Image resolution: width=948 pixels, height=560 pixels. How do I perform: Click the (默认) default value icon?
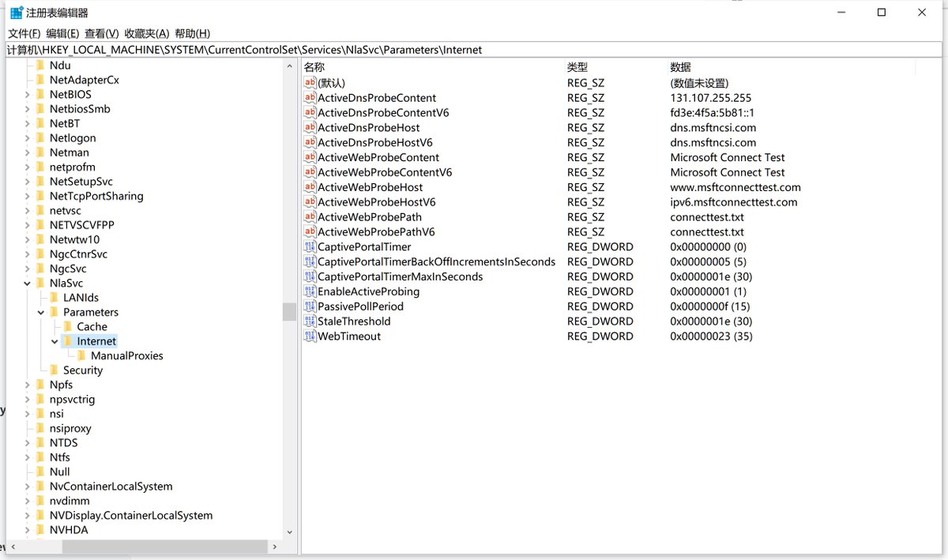pos(310,83)
